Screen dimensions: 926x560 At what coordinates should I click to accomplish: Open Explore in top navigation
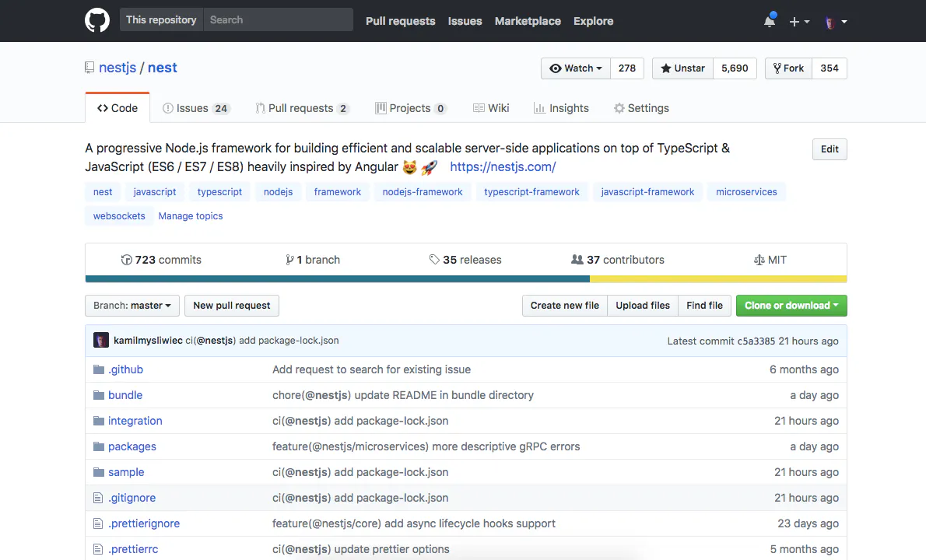pos(594,21)
